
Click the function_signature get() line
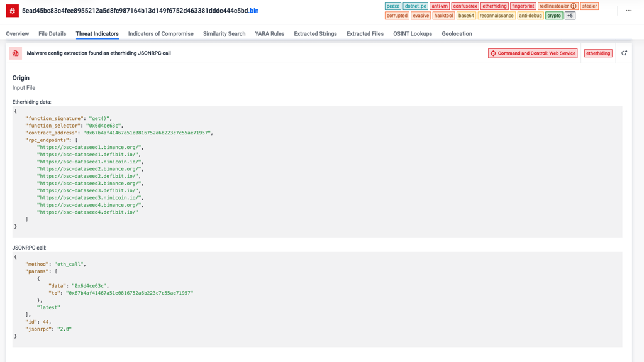point(69,119)
